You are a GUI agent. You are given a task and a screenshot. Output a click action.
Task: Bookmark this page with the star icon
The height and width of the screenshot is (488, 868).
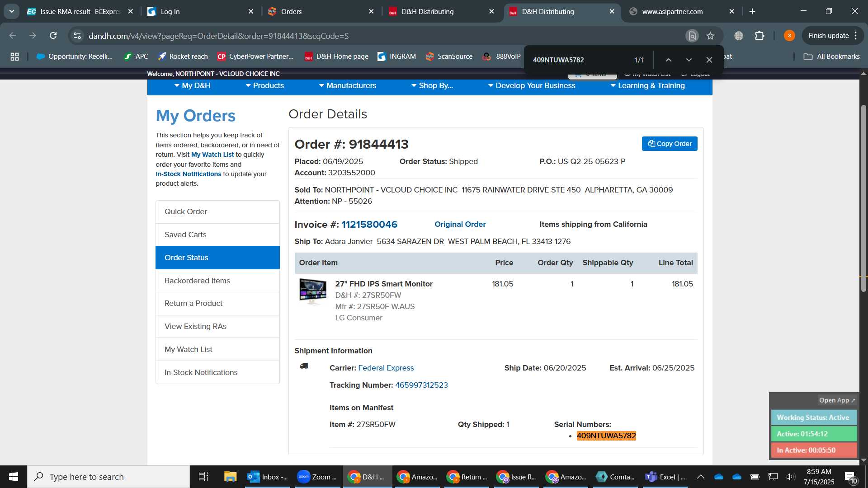pos(711,36)
